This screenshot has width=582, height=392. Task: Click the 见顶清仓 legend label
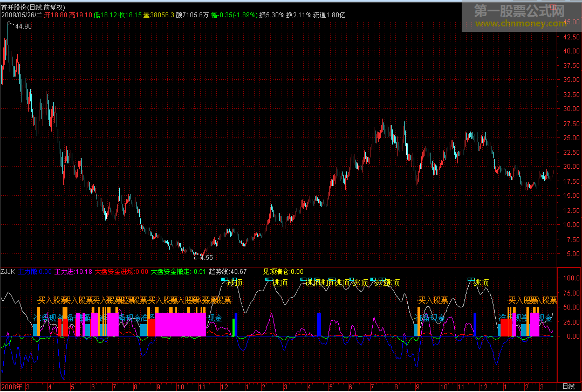[x=283, y=272]
